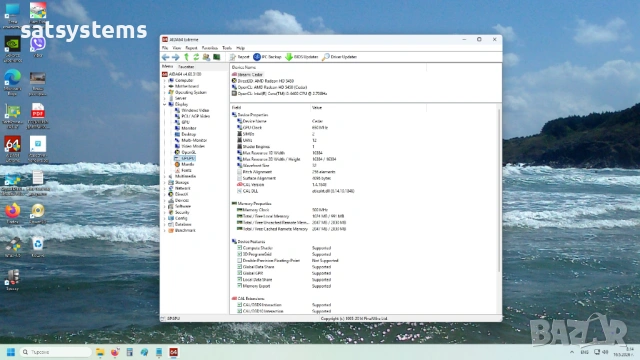Open the File menu
Viewport: 640px width, 360px height.
pyautogui.click(x=165, y=48)
